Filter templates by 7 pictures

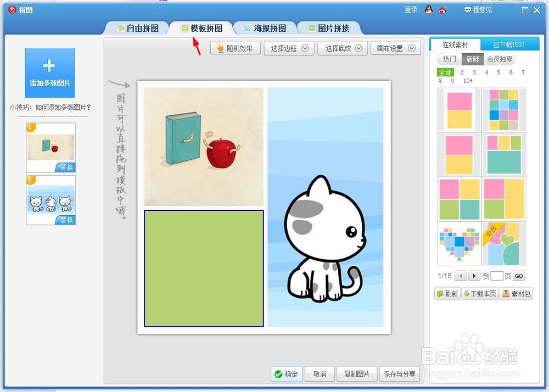(x=523, y=72)
